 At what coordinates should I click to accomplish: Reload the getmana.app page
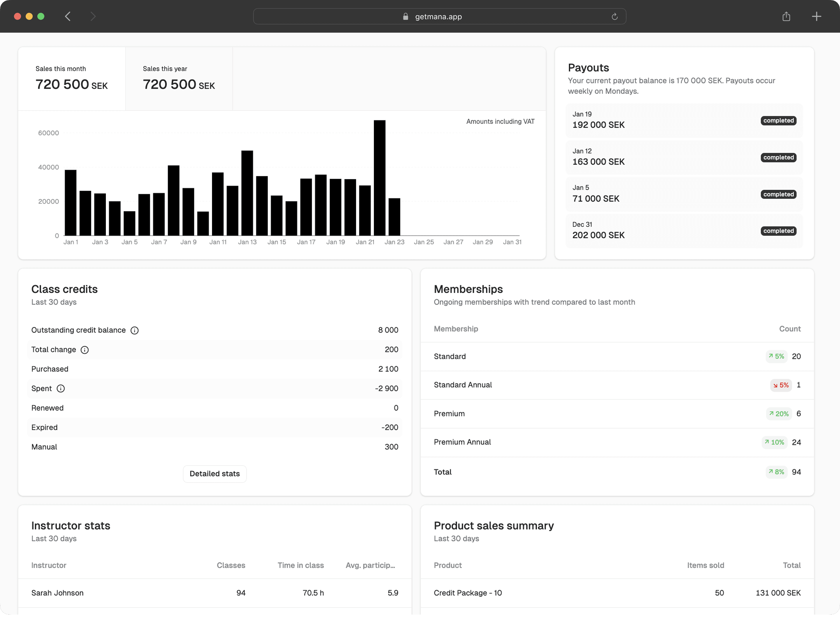(x=615, y=16)
